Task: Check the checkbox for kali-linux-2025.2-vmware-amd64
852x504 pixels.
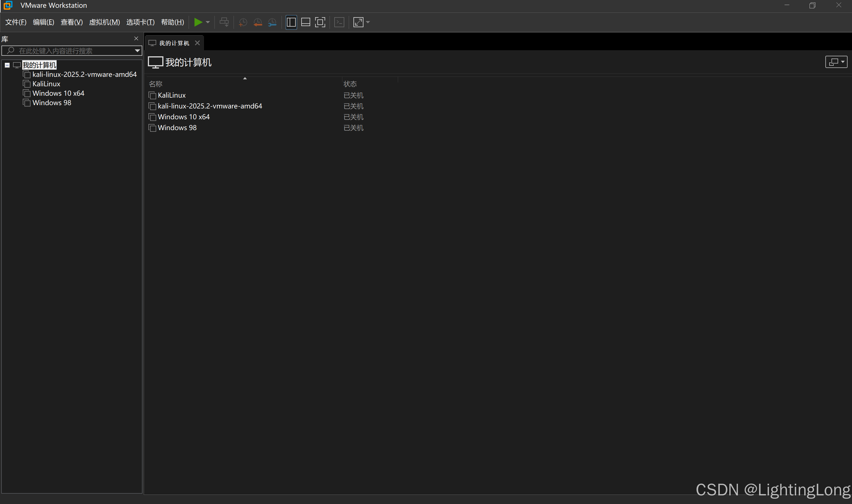Action: tap(152, 106)
